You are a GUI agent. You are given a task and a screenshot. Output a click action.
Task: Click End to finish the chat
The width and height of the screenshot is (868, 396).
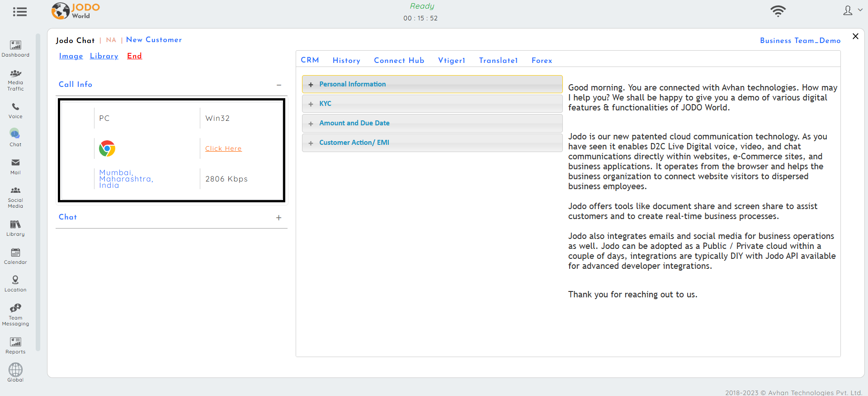point(134,56)
